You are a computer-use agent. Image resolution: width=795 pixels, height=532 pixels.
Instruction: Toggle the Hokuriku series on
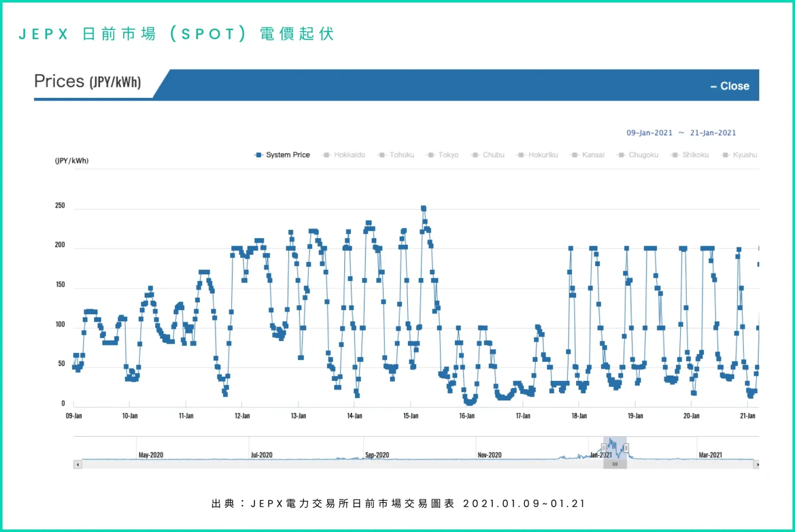538,155
